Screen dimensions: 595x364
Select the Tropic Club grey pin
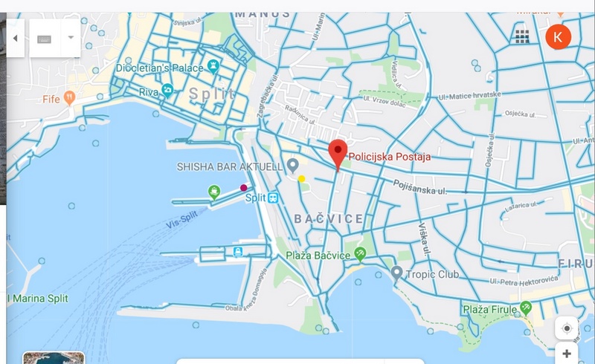(x=396, y=273)
